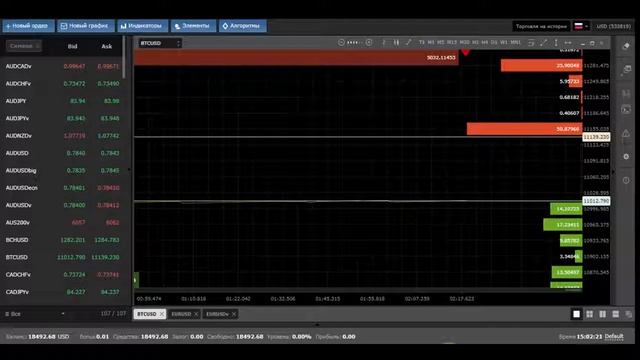Select the AUDCADv row in watchlist
The width and height of the screenshot is (640, 360).
62,66
